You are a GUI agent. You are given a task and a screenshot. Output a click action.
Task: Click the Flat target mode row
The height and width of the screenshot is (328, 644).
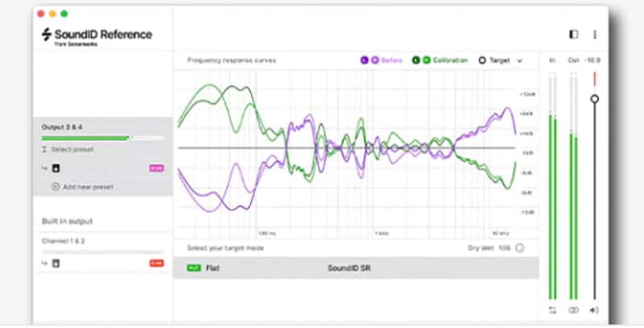click(356, 268)
